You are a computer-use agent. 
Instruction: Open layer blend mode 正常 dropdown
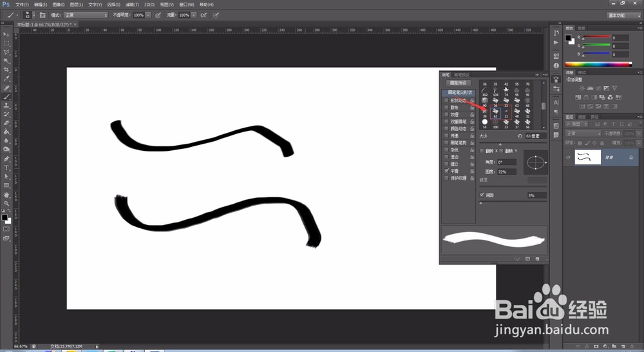pyautogui.click(x=583, y=133)
